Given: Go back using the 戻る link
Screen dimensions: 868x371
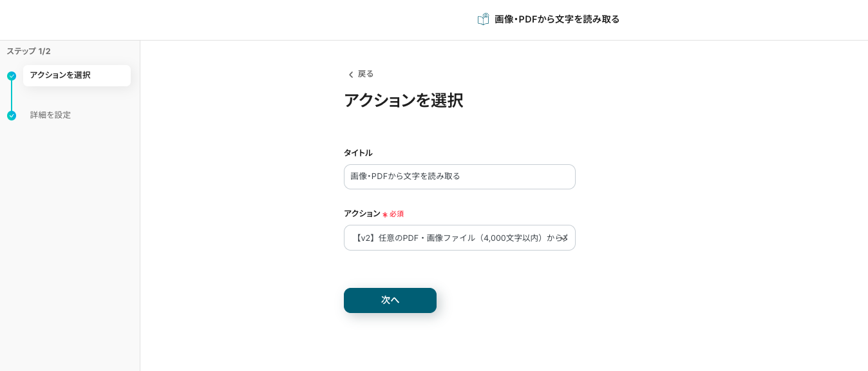Looking at the screenshot, I should pos(365,74).
